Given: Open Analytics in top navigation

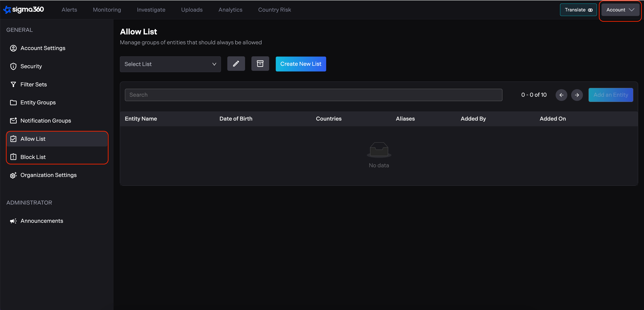Looking at the screenshot, I should (x=230, y=10).
